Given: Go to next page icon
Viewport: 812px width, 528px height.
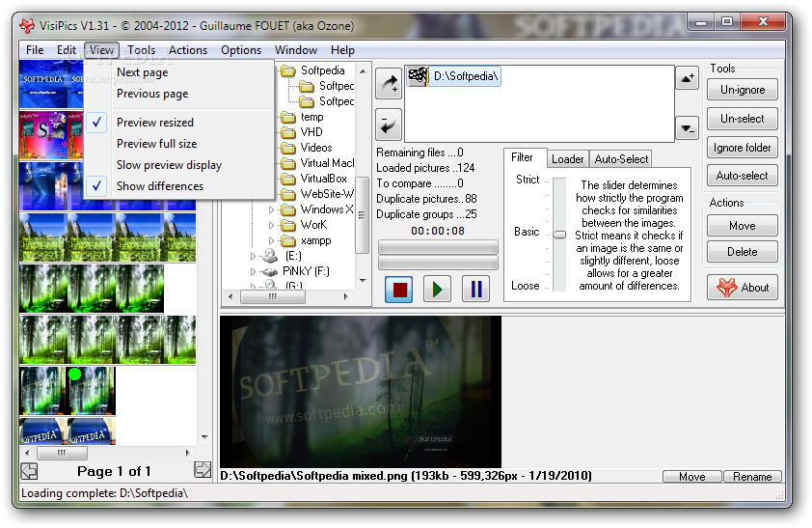Looking at the screenshot, I should pyautogui.click(x=203, y=470).
